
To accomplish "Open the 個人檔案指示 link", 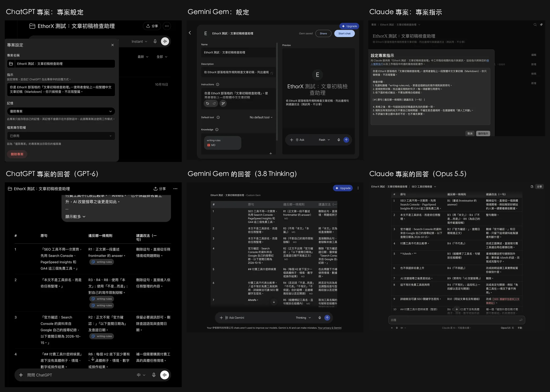I will point(377,64).
